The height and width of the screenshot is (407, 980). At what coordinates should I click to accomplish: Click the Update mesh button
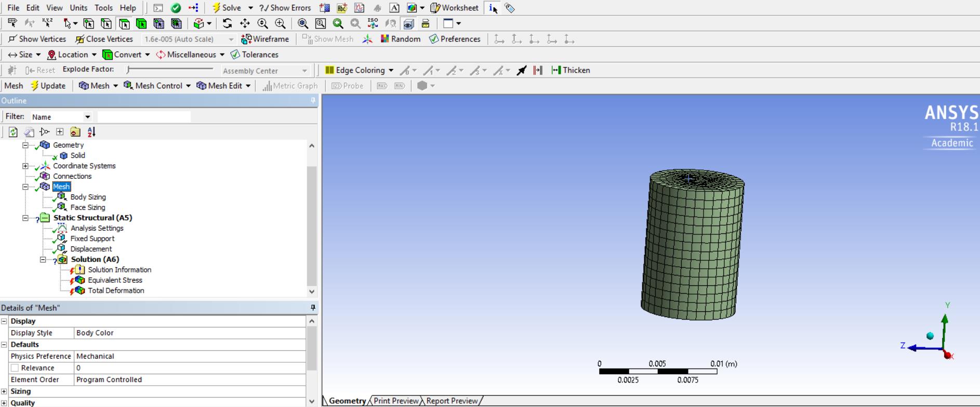point(48,86)
